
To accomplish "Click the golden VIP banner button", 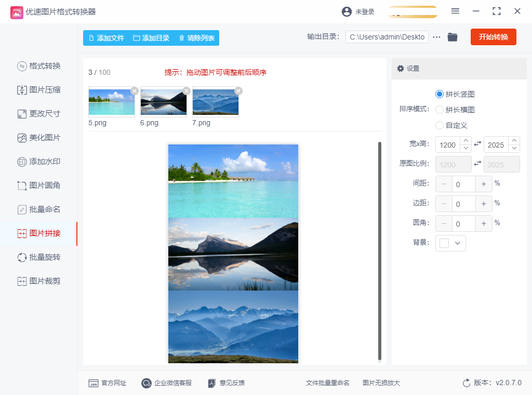I will [412, 12].
